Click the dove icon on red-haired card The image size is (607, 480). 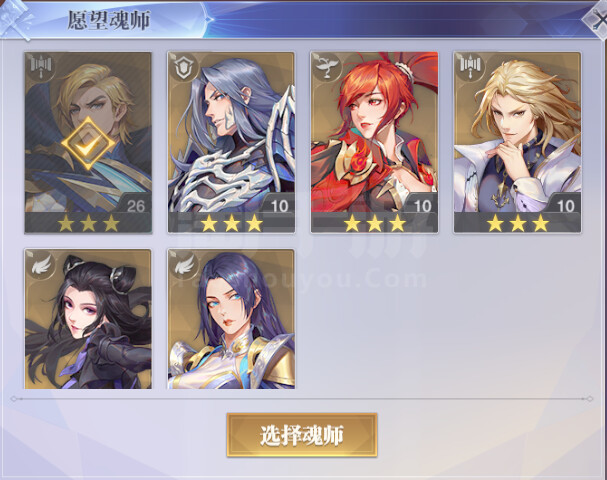325,67
